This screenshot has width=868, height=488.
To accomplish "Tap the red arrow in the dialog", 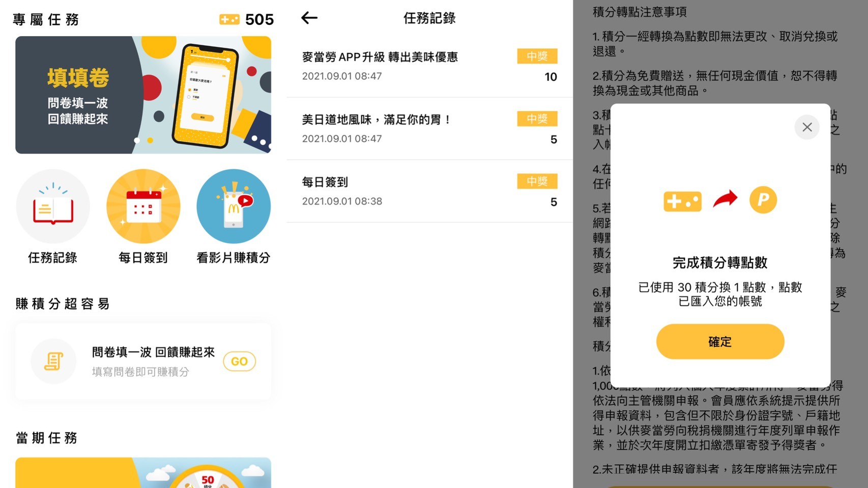I will click(x=726, y=199).
